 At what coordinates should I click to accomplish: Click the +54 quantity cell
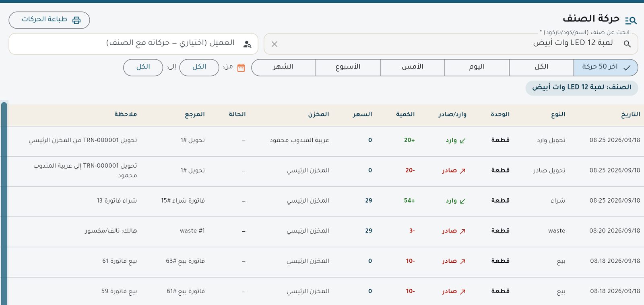tap(409, 201)
